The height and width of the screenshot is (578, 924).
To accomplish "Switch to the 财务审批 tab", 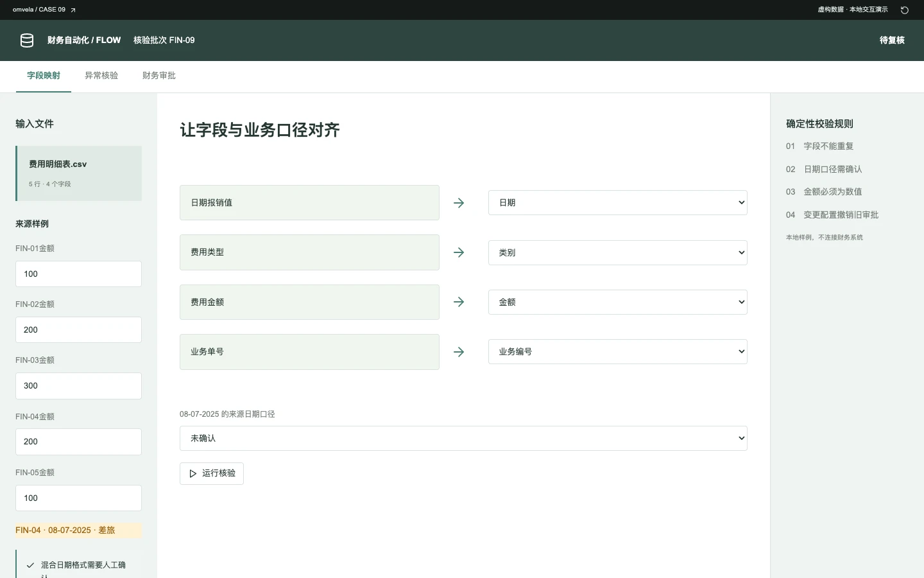I will (159, 76).
